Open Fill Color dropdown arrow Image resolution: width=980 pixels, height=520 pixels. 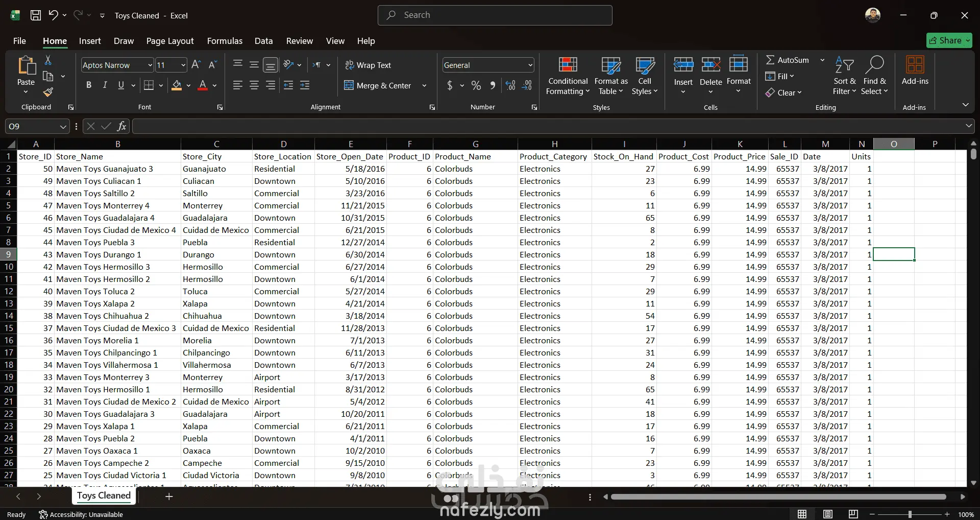point(188,85)
